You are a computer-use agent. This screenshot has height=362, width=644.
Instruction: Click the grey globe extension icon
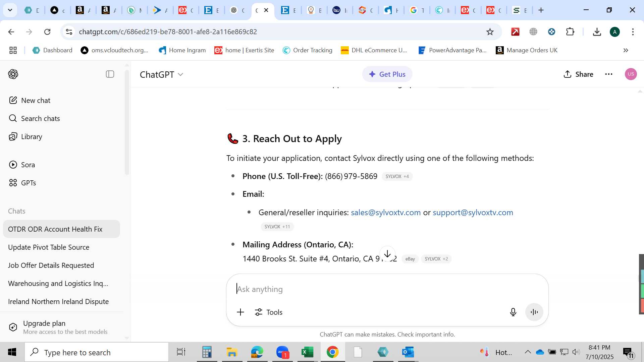pos(533,32)
